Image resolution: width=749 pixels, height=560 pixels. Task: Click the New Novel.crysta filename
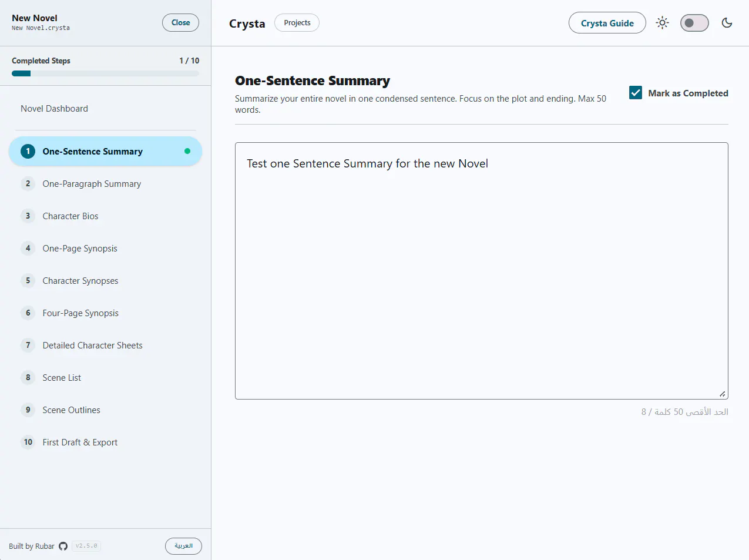click(41, 28)
